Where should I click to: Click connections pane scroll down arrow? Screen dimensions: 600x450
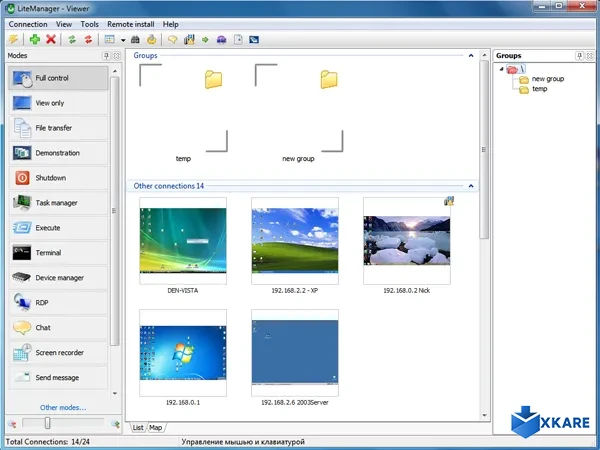coord(484,415)
